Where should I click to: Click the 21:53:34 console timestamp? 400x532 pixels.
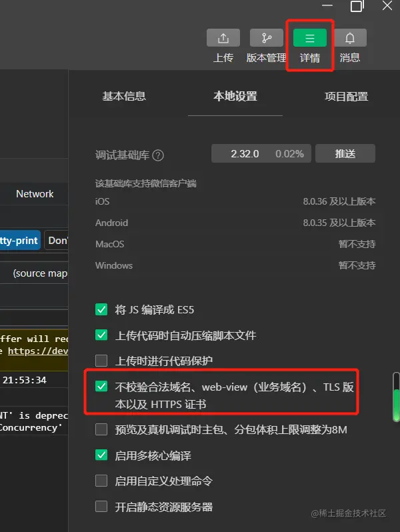(25, 380)
